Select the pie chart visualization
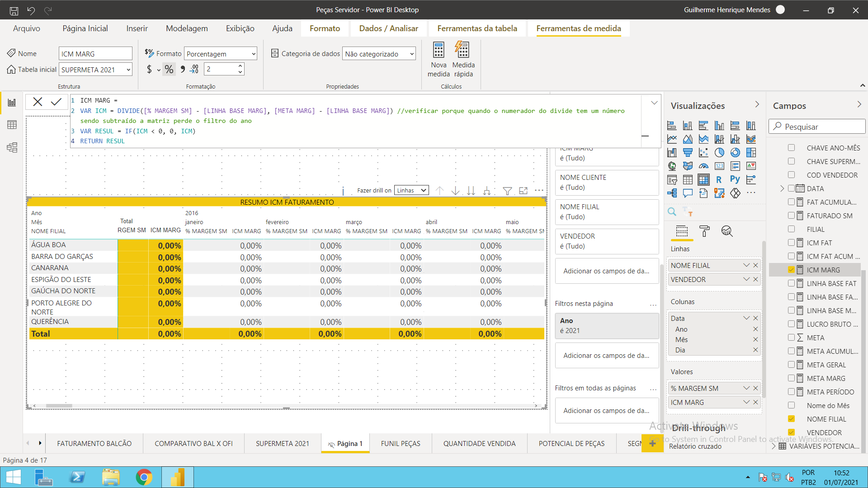This screenshot has height=488, width=868. 719,153
